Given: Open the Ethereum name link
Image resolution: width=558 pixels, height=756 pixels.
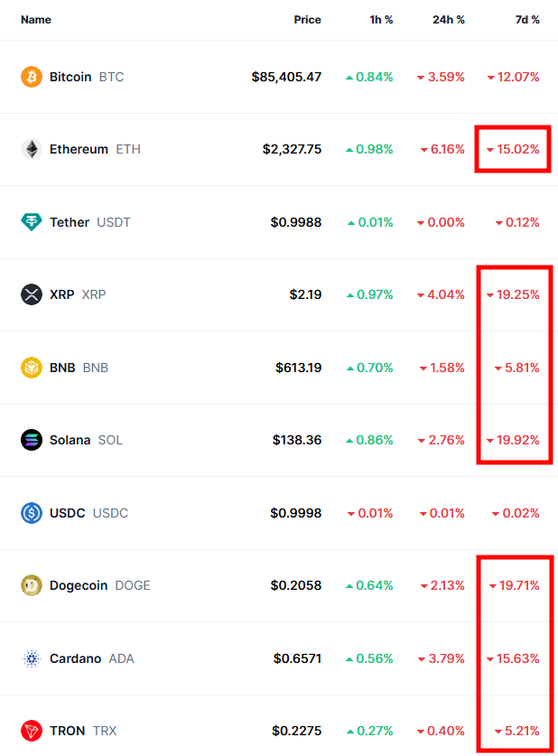Looking at the screenshot, I should click(x=79, y=149).
